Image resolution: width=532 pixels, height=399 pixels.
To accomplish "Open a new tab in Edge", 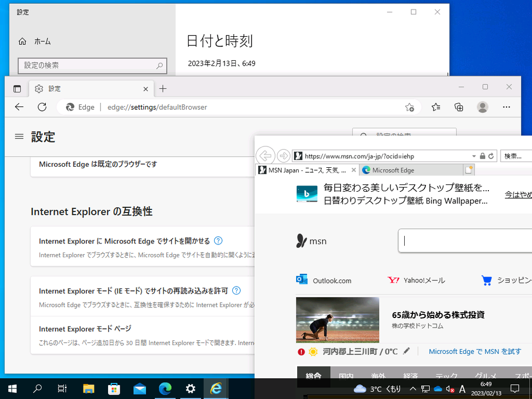I will click(x=163, y=88).
